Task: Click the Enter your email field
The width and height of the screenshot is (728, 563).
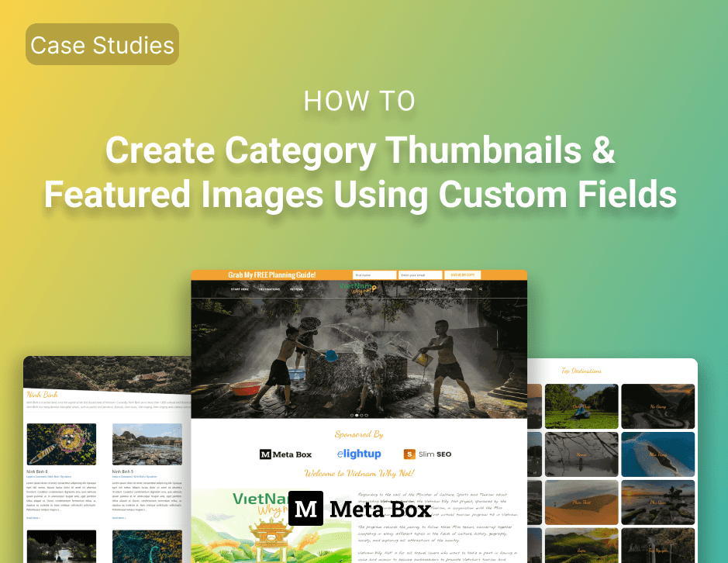Action: point(419,275)
